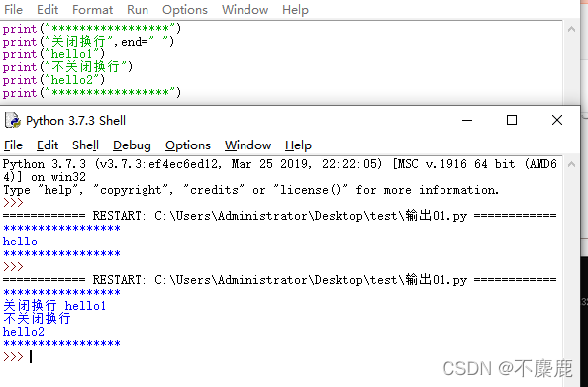Place cursor in print("hello2") code line
Viewport: 588px width, 387px height.
53,80
